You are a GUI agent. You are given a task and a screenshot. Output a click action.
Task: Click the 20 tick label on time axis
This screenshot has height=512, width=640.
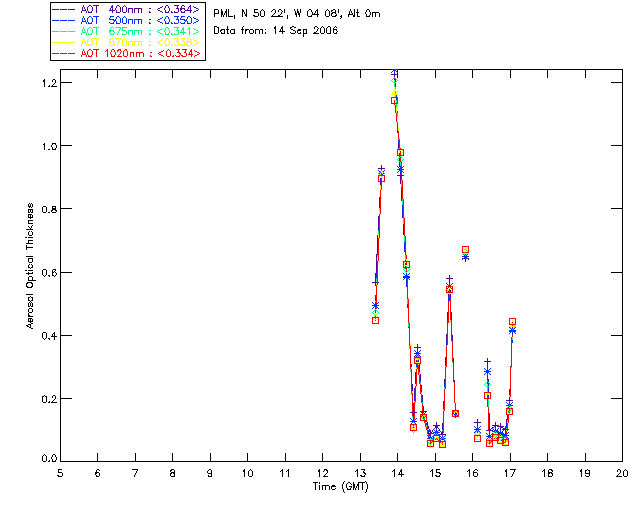click(x=622, y=473)
